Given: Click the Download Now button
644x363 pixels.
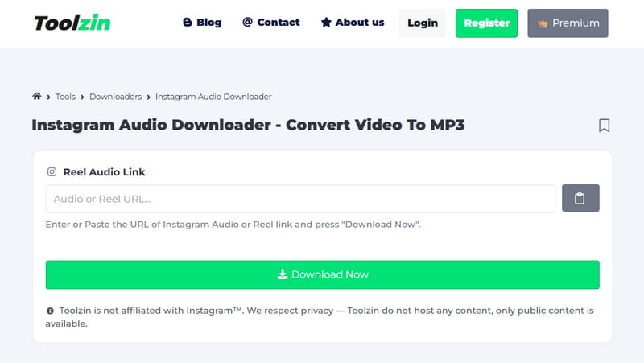Looking at the screenshot, I should pyautogui.click(x=323, y=274).
